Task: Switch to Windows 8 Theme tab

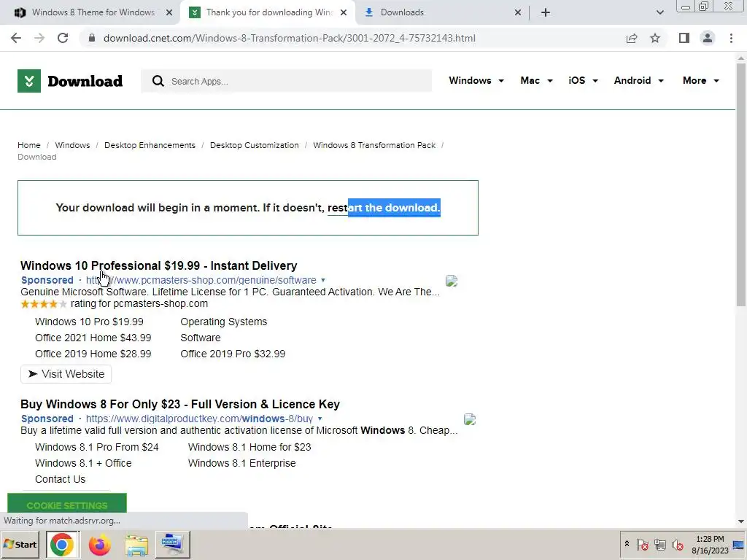Action: click(x=90, y=12)
